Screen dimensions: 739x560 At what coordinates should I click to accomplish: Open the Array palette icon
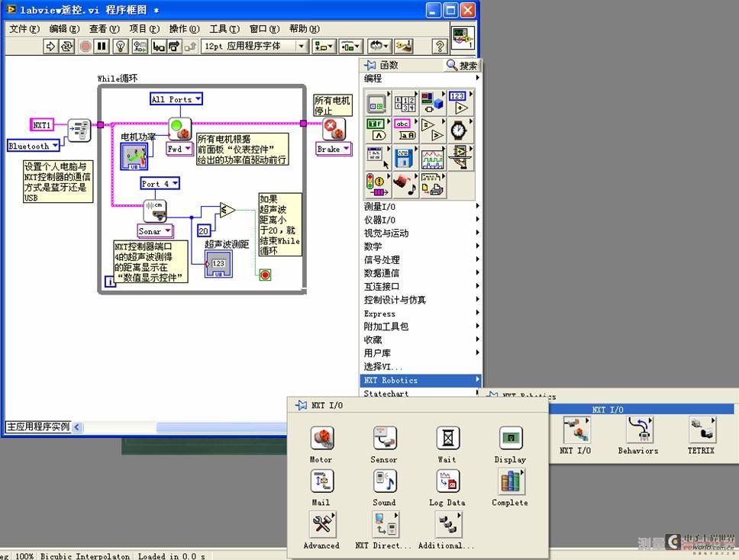(x=405, y=103)
